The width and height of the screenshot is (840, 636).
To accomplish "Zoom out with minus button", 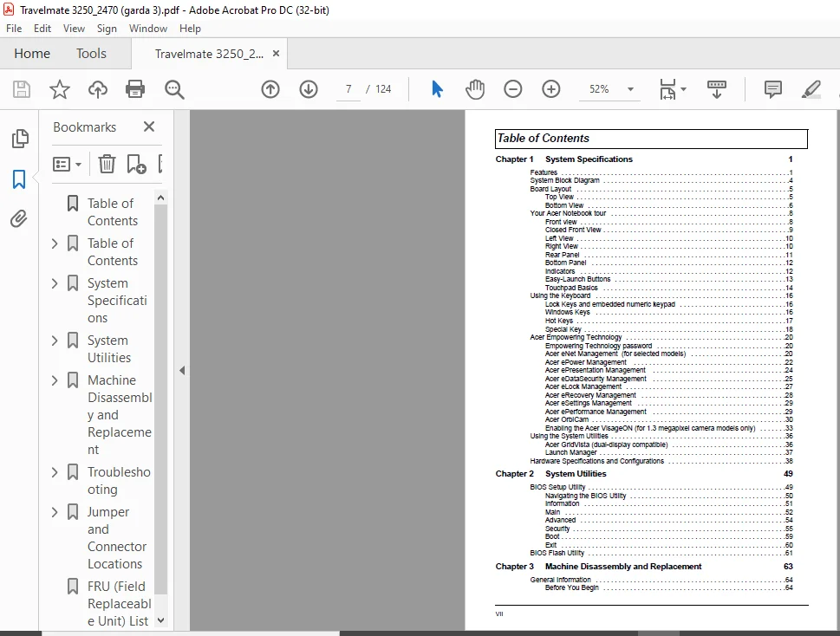I will [x=512, y=89].
